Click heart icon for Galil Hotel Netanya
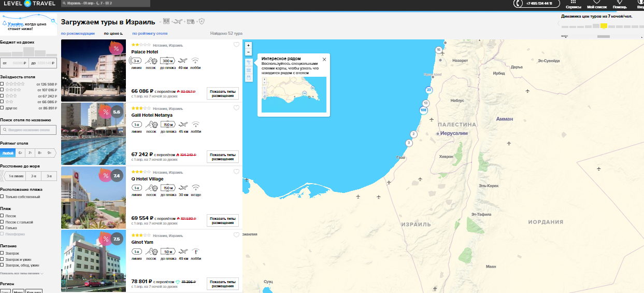The width and height of the screenshot is (644, 293). pos(236,108)
